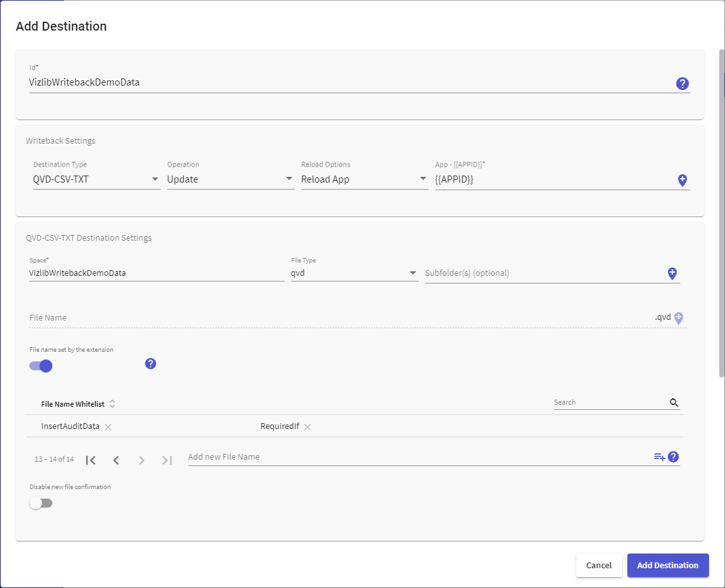Open the File Type dropdown showing qvd
725x588 pixels.
(x=354, y=273)
